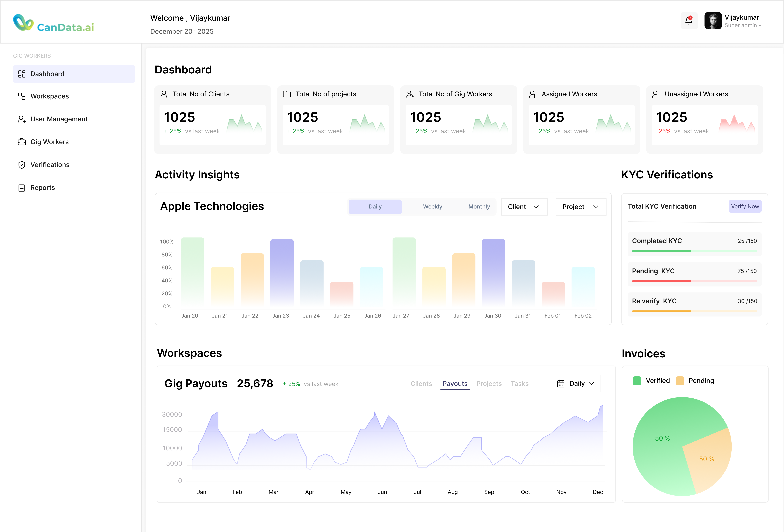Click the Completed KYC count 25 /150
Image resolution: width=784 pixels, height=532 pixels.
click(x=747, y=241)
